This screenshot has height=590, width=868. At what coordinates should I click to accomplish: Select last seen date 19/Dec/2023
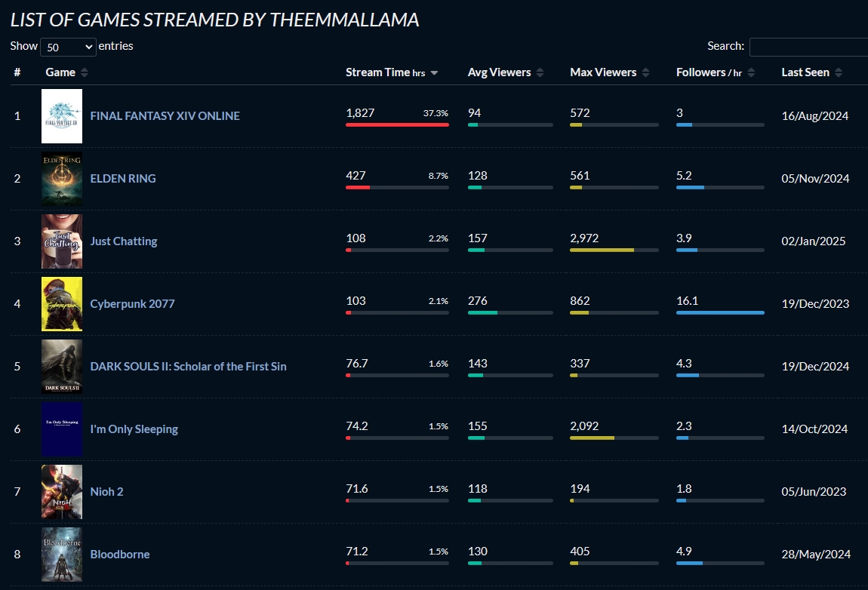[815, 304]
